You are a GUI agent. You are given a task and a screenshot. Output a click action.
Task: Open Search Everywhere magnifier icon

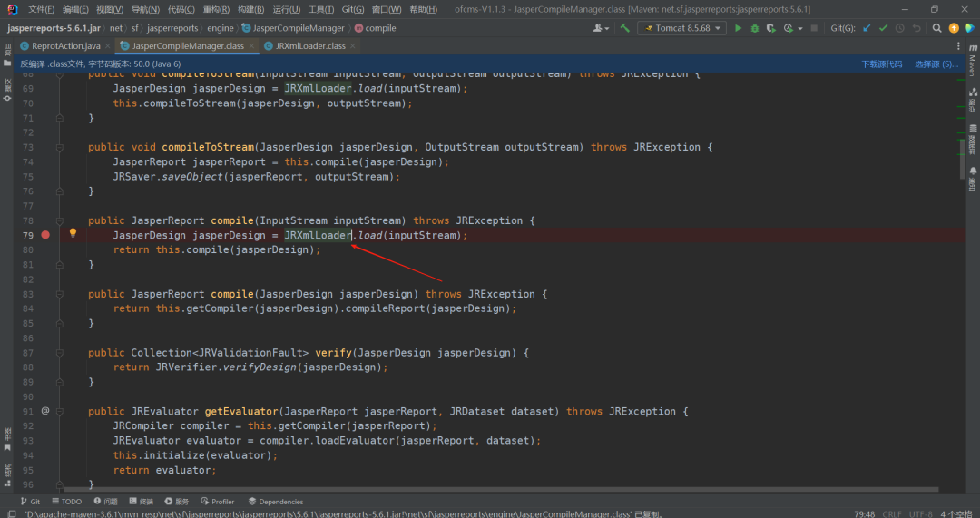pyautogui.click(x=936, y=28)
